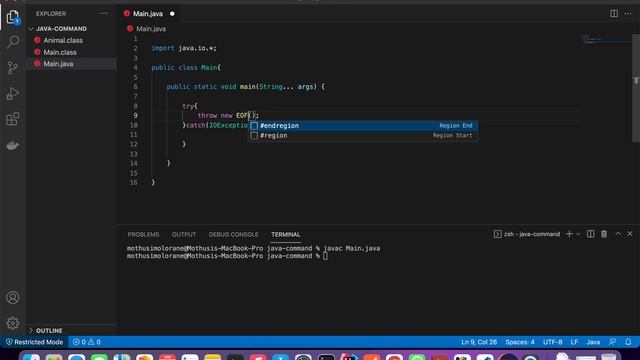640x360 pixels.
Task: Click line number 6 in gutter
Action: 135,87
